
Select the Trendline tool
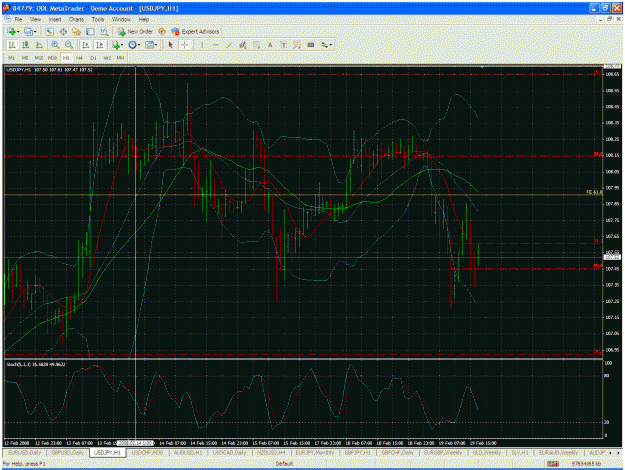(x=229, y=45)
